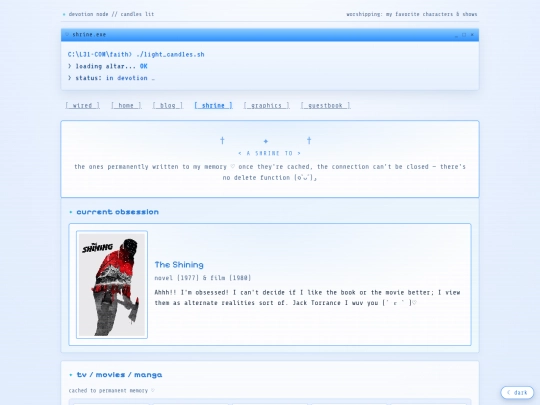This screenshot has width=540, height=405.
Task: Toggle dark mode with the dark button
Action: pos(517,392)
